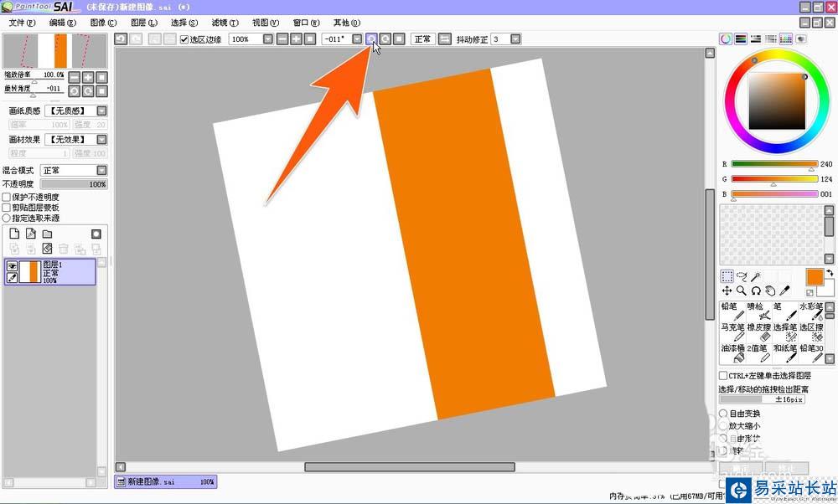Screen dimensions: 838x504
Task: Select 自由变换 radio button
Action: (x=723, y=414)
